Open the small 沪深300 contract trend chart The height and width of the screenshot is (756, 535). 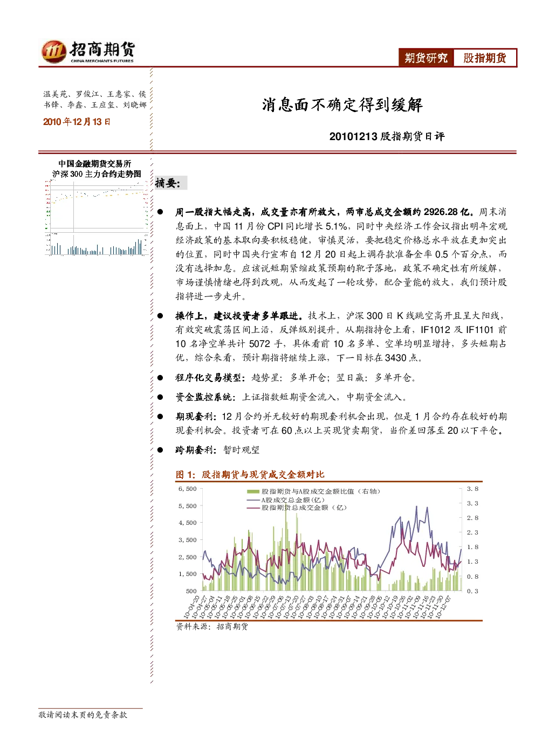pos(97,218)
